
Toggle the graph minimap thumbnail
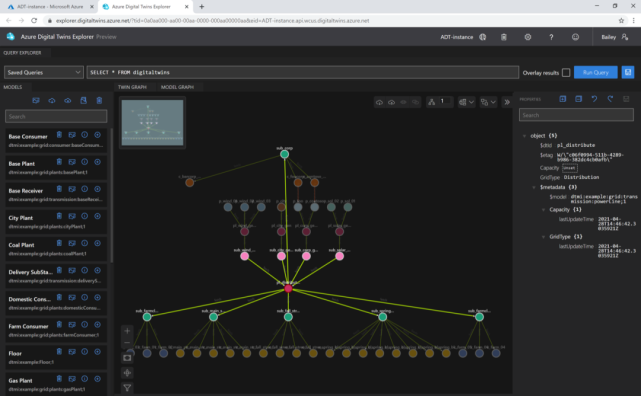pyautogui.click(x=152, y=123)
